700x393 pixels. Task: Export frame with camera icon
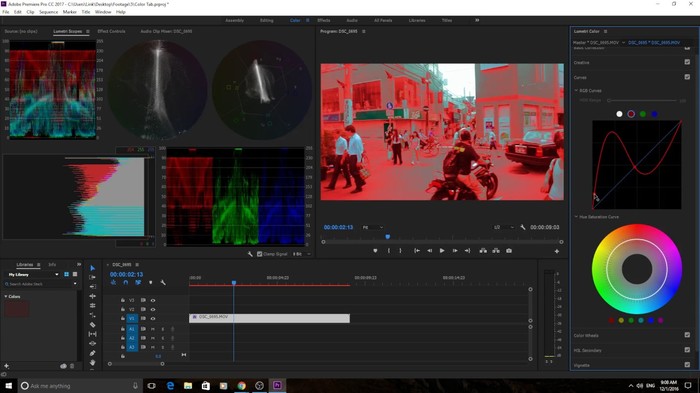[509, 251]
